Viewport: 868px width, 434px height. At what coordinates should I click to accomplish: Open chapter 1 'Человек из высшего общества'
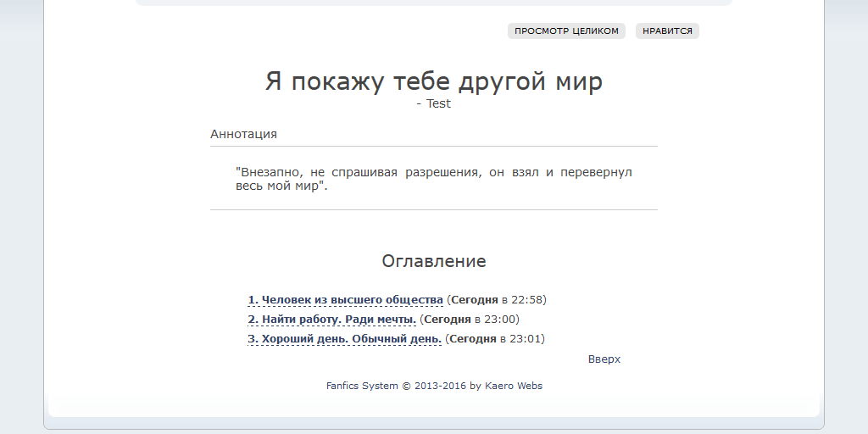tap(345, 300)
